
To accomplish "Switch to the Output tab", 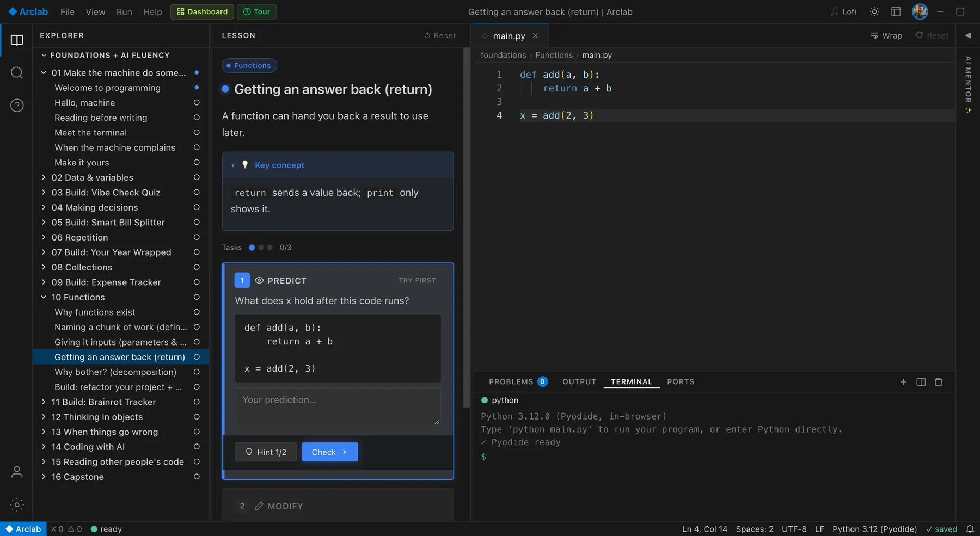I will pyautogui.click(x=579, y=381).
